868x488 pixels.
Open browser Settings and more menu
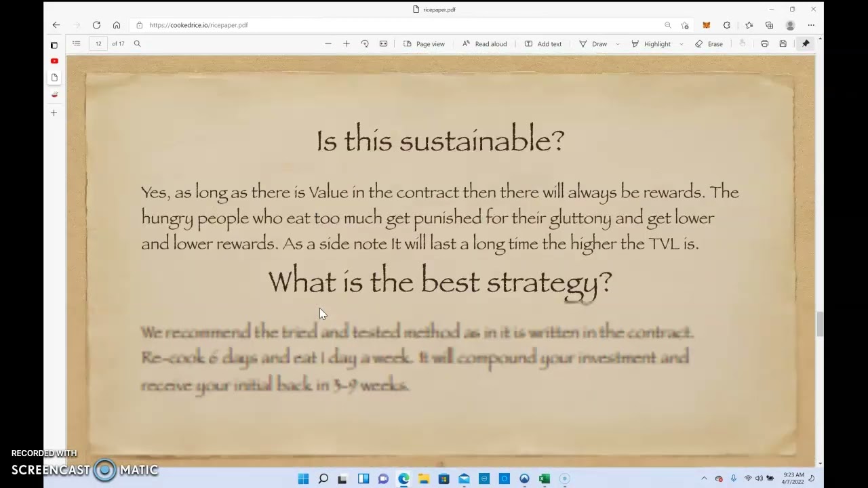pos(811,25)
